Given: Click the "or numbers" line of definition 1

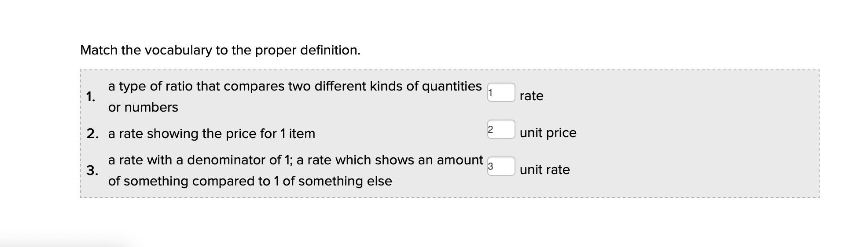Looking at the screenshot, I should tap(143, 107).
